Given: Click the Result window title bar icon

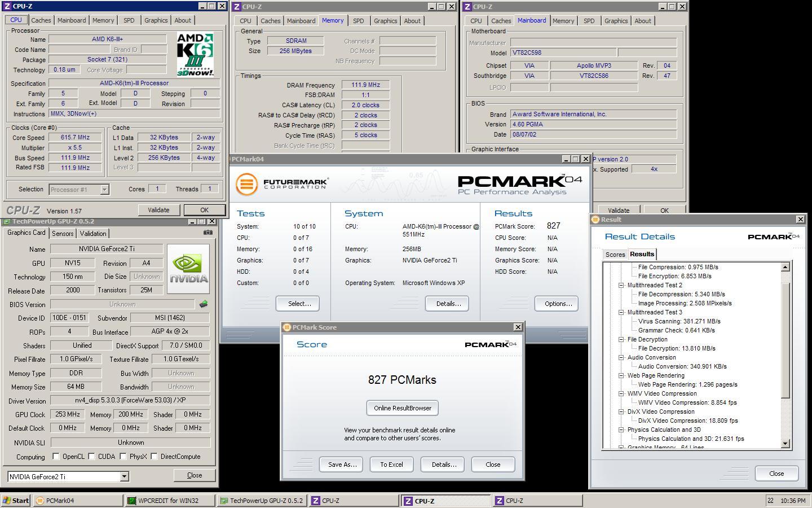Looking at the screenshot, I should (x=595, y=220).
